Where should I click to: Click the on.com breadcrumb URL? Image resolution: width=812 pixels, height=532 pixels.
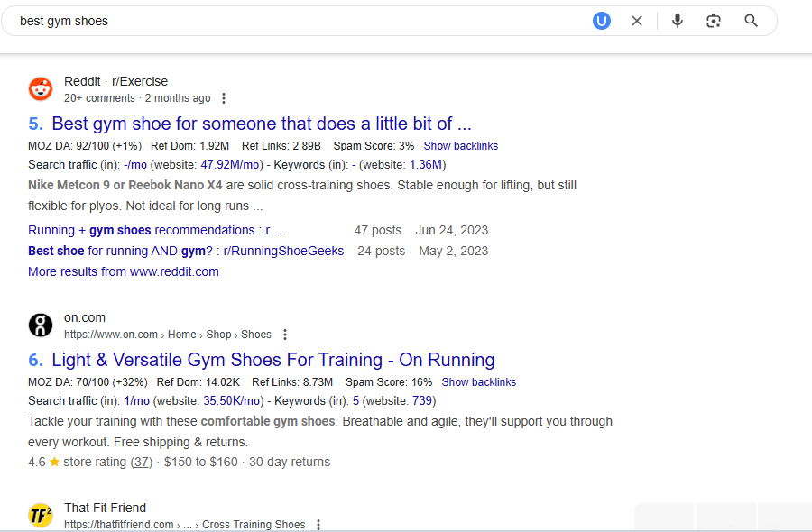[x=168, y=335]
